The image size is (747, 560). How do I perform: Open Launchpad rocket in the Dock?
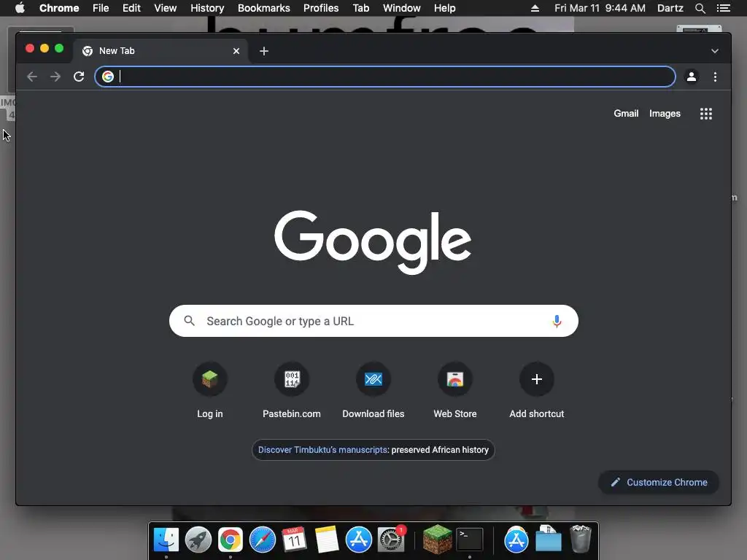click(198, 540)
